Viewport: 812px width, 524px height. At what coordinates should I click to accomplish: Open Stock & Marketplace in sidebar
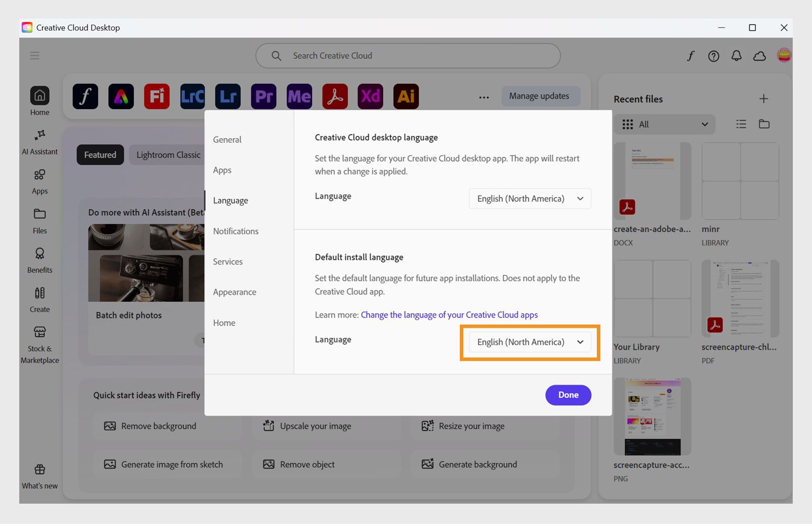(40, 345)
